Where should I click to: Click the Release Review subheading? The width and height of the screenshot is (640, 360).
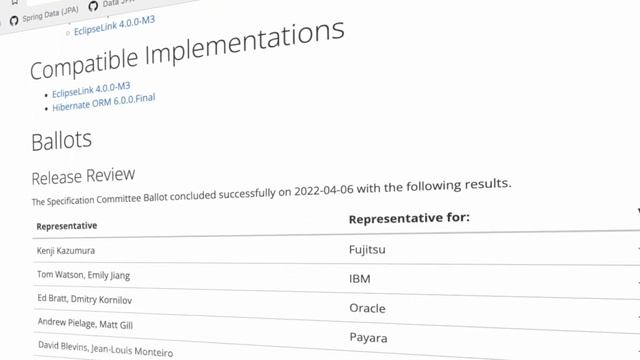pos(83,176)
